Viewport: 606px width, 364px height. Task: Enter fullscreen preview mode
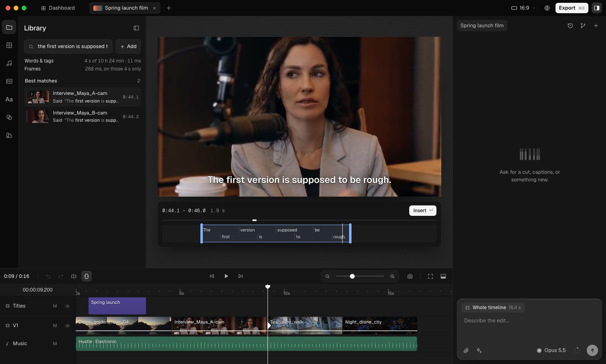click(x=430, y=276)
